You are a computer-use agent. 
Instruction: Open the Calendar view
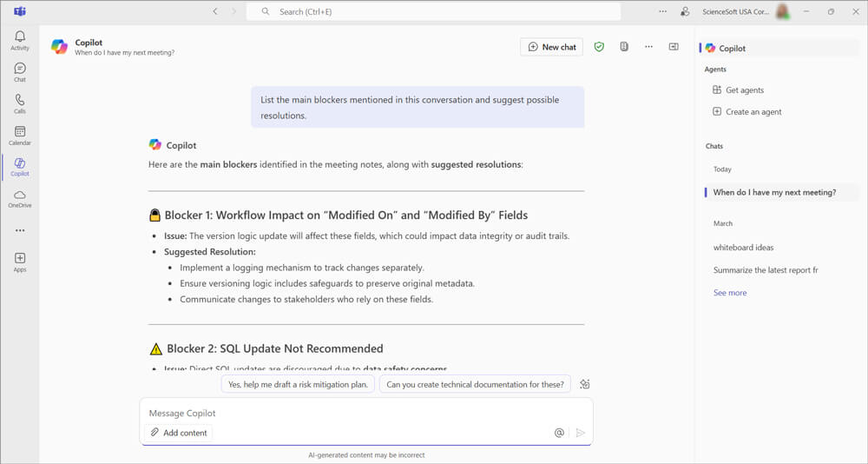click(x=19, y=135)
